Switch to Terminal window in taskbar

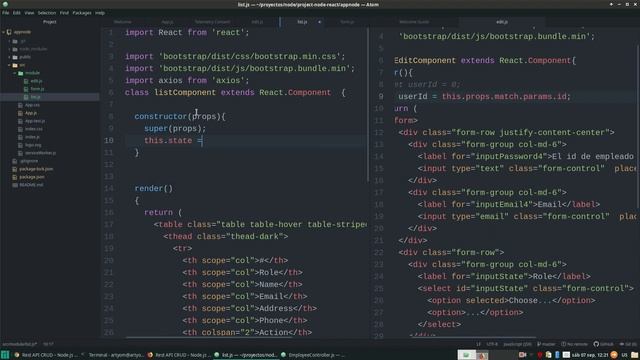coord(113,355)
